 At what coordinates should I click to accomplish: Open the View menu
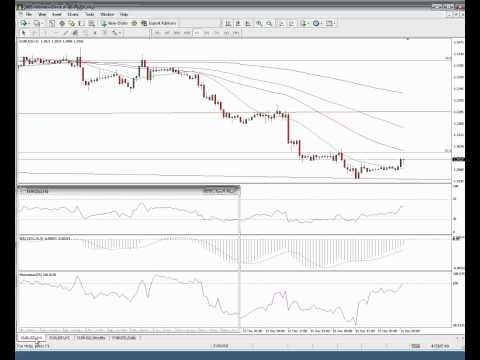point(42,14)
